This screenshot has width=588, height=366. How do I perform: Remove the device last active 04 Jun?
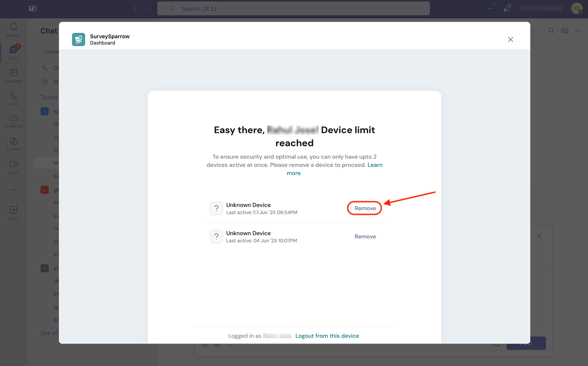pyautogui.click(x=365, y=236)
